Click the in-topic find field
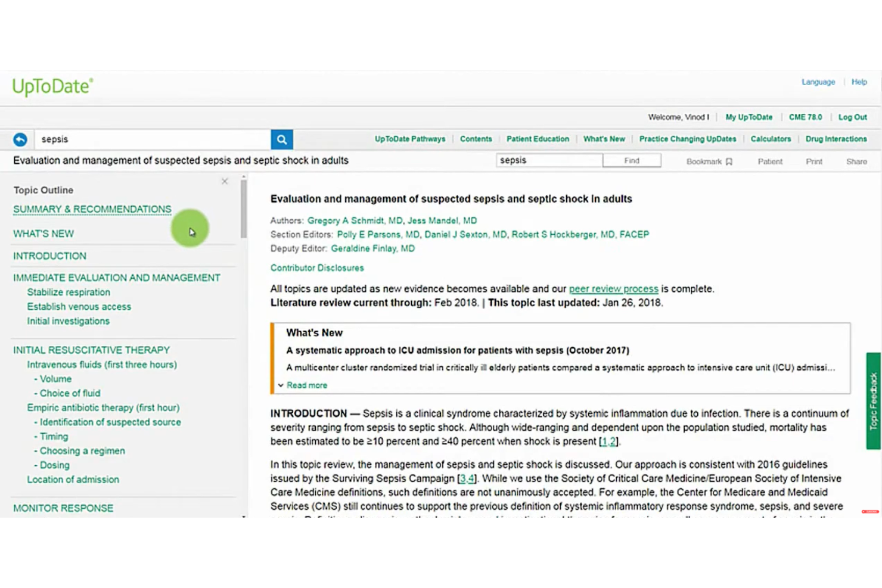The height and width of the screenshot is (588, 882). point(549,160)
